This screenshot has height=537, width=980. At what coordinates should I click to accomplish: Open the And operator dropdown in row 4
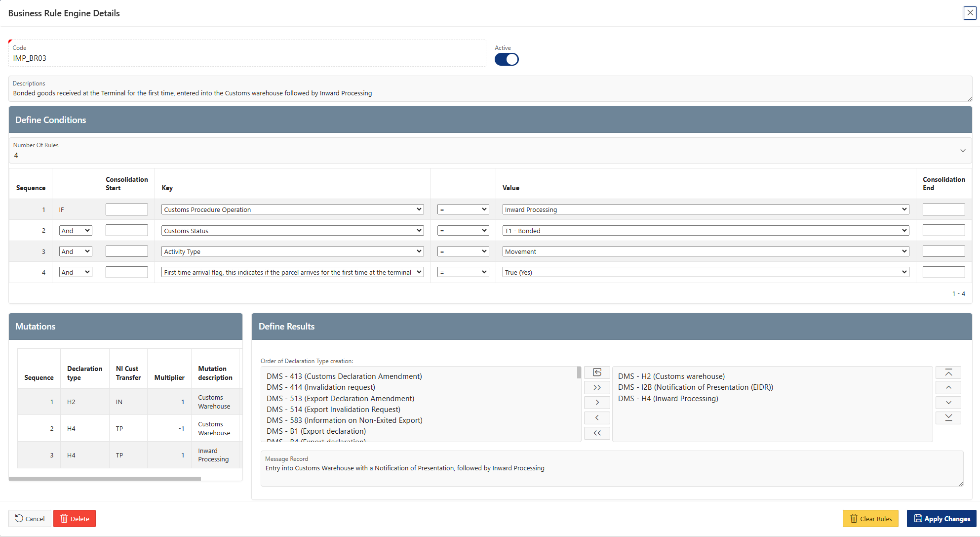point(76,272)
